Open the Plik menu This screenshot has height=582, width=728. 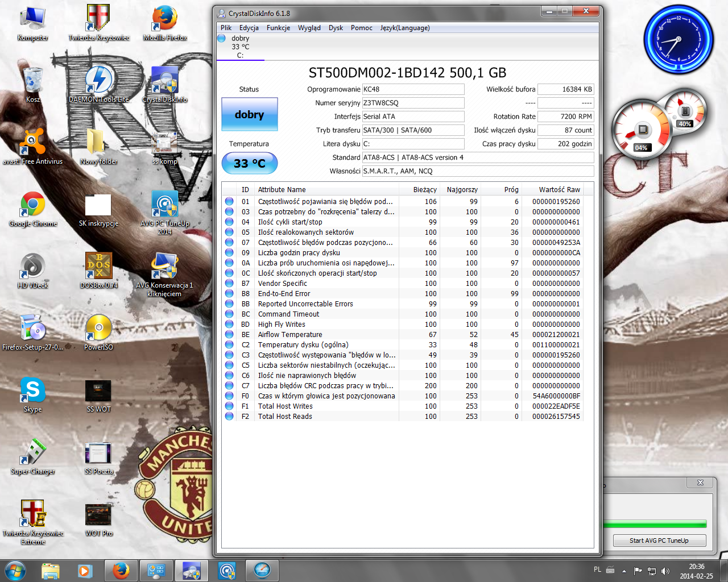click(x=226, y=28)
